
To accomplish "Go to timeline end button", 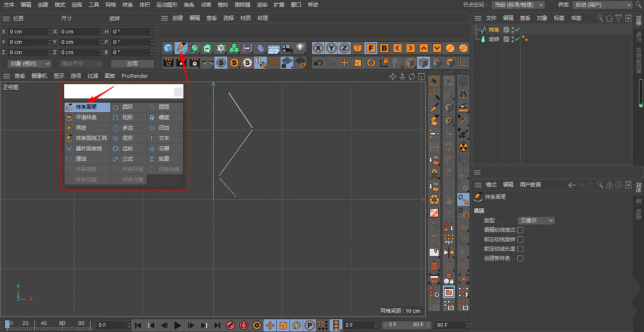I will tap(217, 326).
